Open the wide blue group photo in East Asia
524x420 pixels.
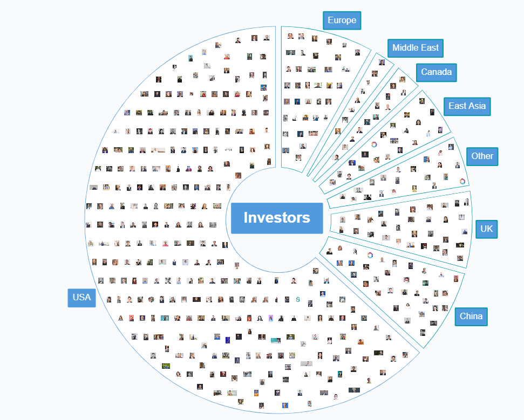point(395,141)
